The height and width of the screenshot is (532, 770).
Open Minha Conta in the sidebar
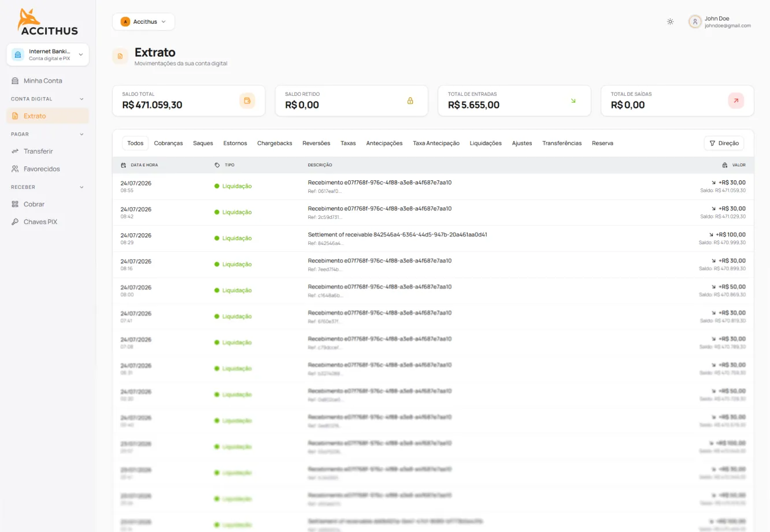tap(48, 81)
